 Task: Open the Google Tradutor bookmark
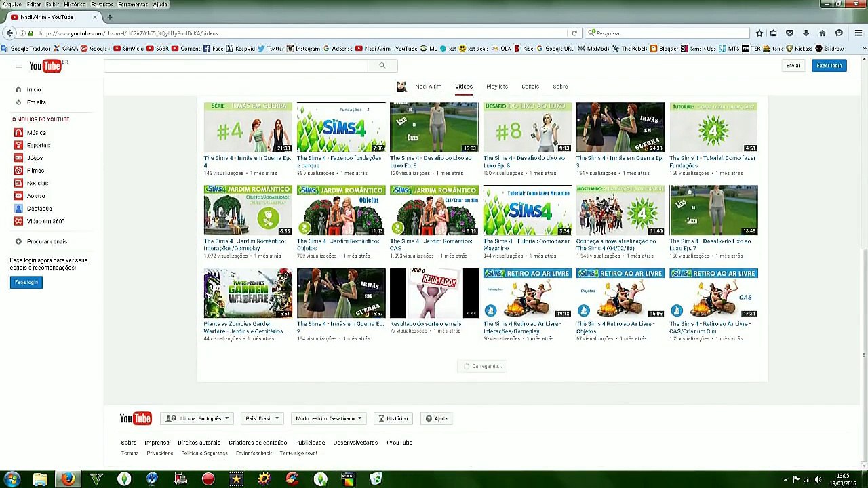(26, 49)
